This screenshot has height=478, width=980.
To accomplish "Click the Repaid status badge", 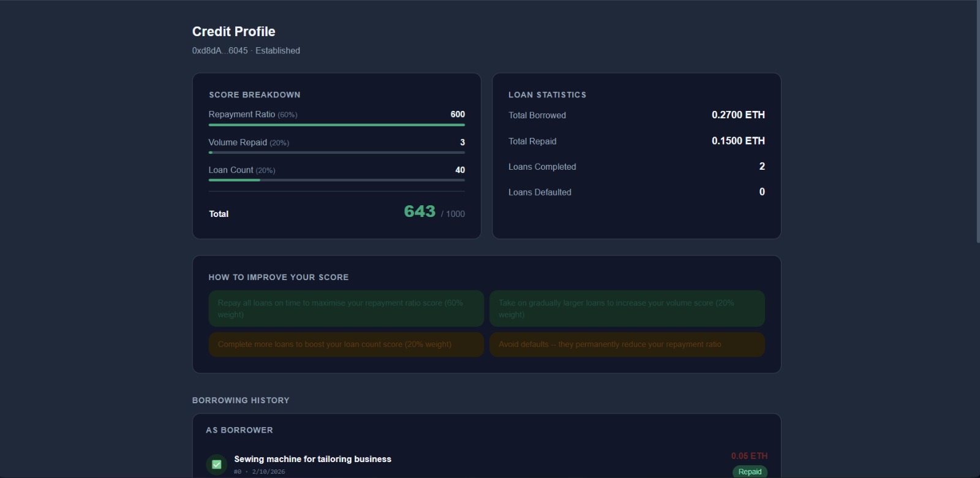I will point(750,471).
